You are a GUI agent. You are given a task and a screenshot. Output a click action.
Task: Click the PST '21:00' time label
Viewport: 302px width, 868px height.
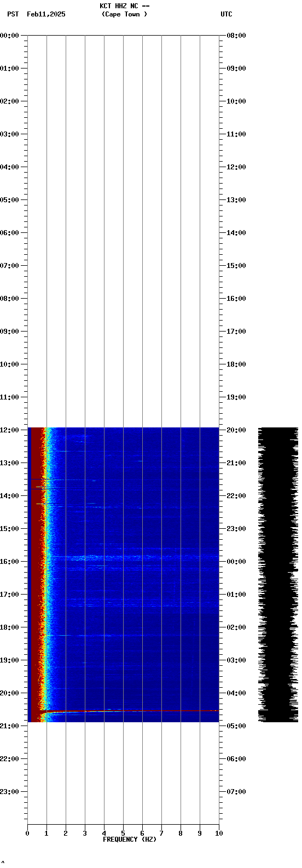tap(9, 726)
